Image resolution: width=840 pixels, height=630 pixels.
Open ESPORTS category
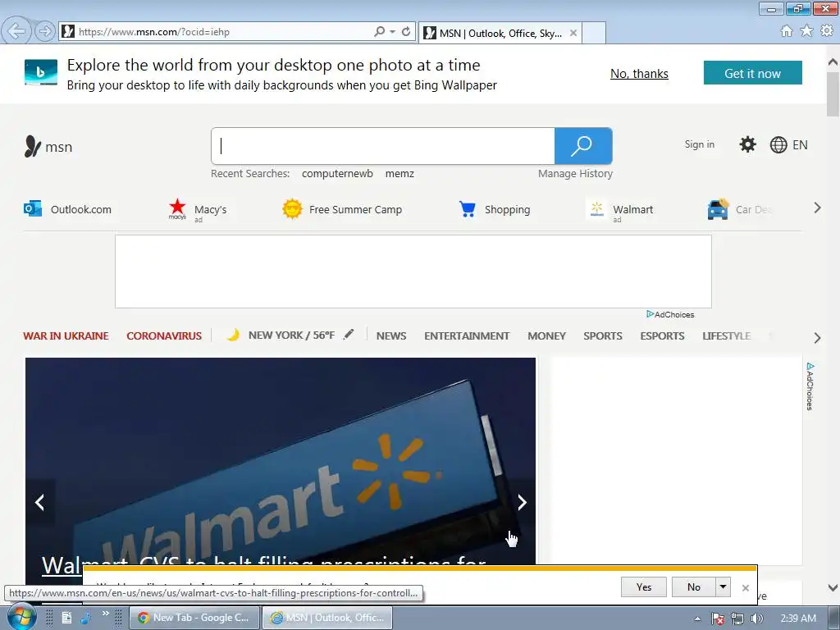662,336
